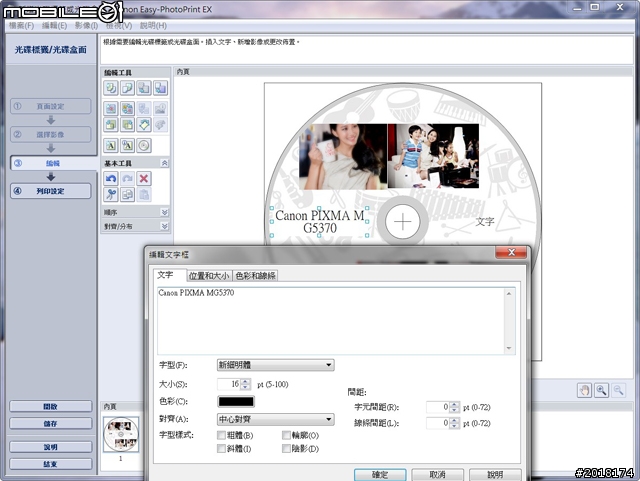Screen dimensions: 640x481
Task: Increase 字元間距(R) spacing up arrow
Action: [x=455, y=404]
